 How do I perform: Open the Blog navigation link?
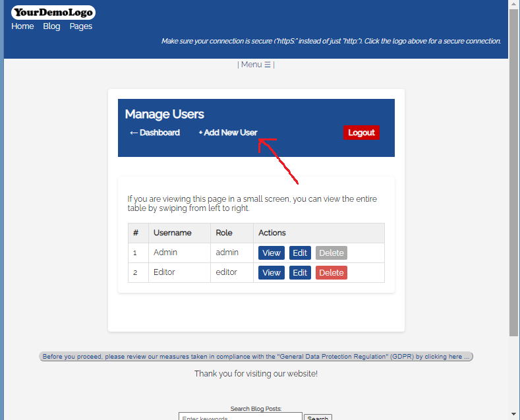click(51, 26)
